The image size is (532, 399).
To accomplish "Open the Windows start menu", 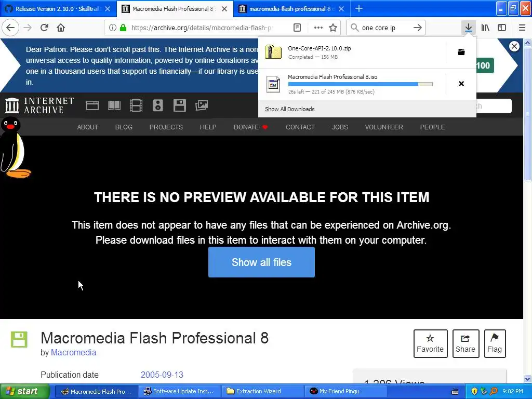I will click(x=25, y=392).
